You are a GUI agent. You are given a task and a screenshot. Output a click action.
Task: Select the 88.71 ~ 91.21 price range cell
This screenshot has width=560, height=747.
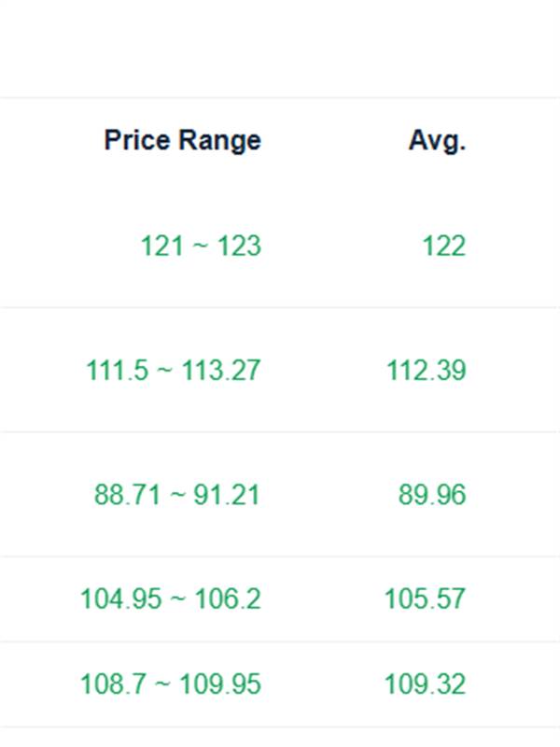[x=177, y=495]
